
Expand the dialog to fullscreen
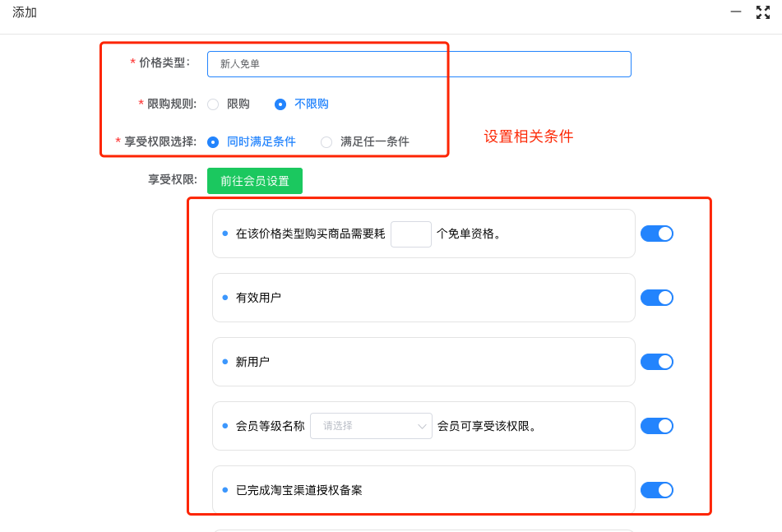pyautogui.click(x=762, y=12)
